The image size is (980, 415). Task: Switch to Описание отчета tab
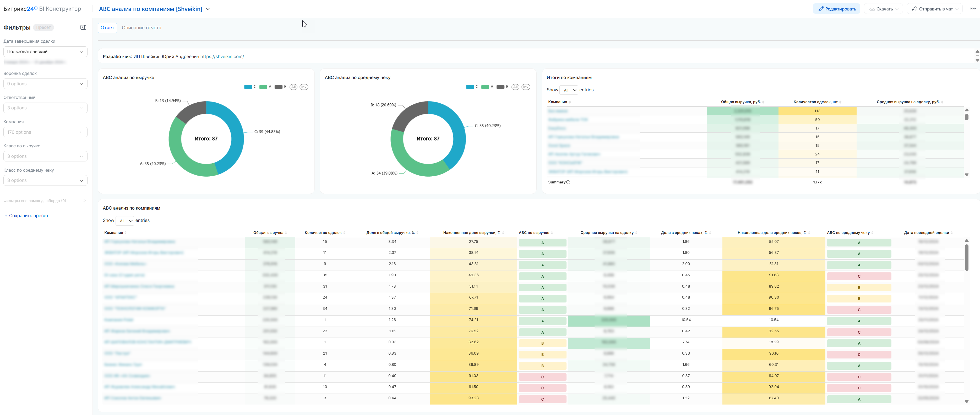point(141,28)
